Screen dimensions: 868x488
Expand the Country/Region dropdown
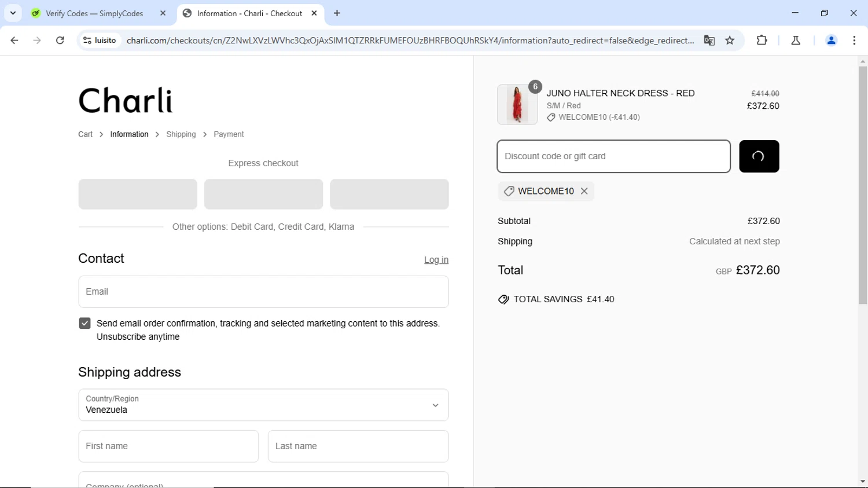tap(263, 405)
